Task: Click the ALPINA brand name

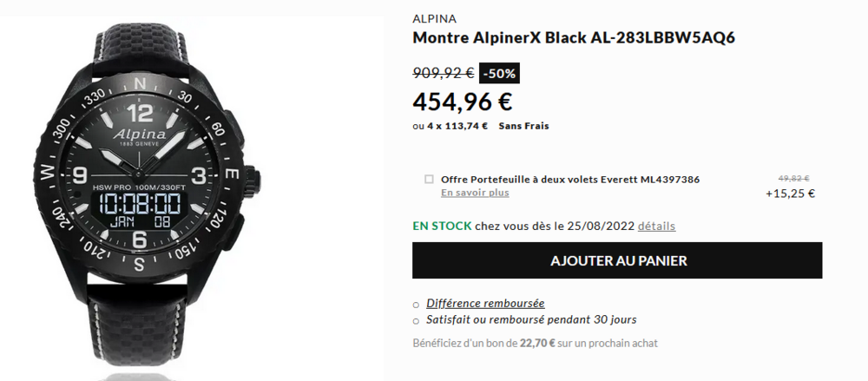Action: pos(434,19)
